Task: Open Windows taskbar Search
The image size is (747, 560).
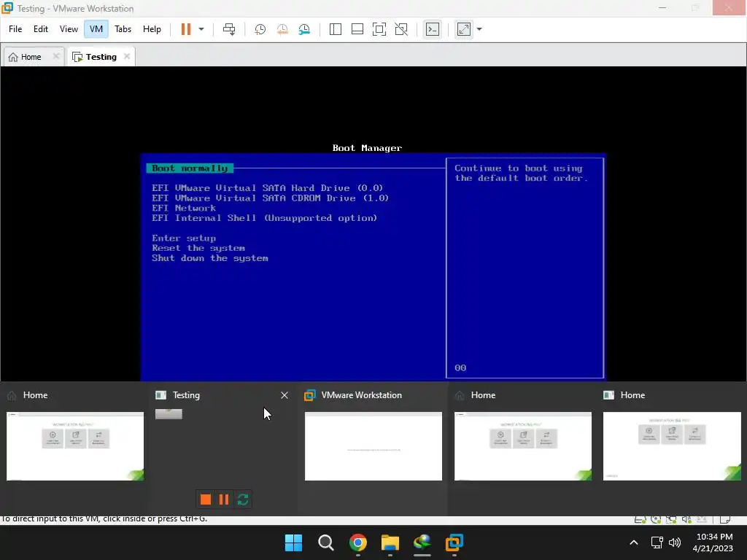Action: point(326,542)
